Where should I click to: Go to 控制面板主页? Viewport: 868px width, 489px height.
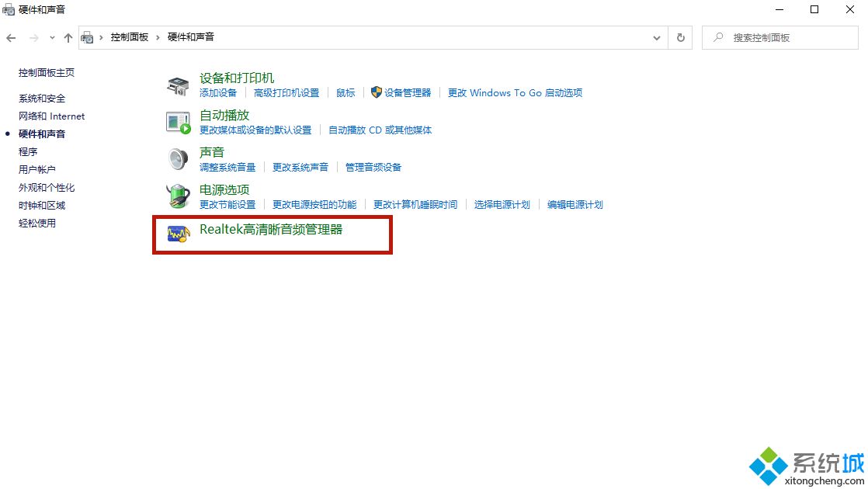tap(47, 73)
